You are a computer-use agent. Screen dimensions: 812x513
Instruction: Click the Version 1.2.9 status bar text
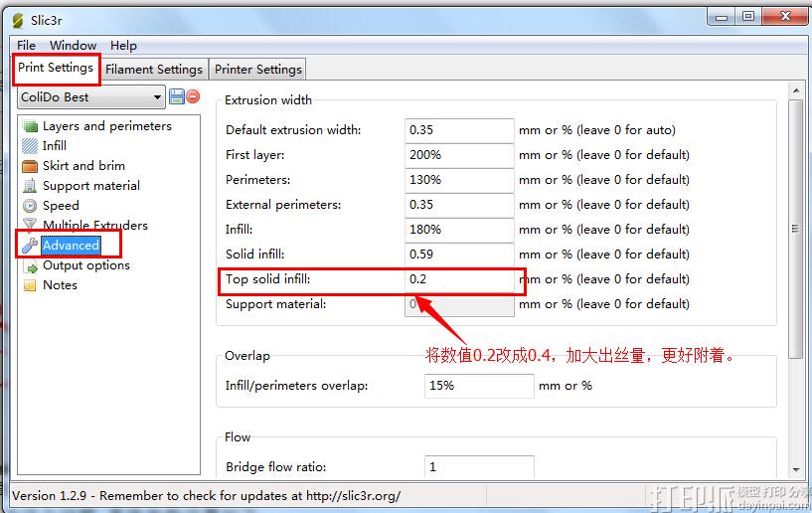point(206,496)
